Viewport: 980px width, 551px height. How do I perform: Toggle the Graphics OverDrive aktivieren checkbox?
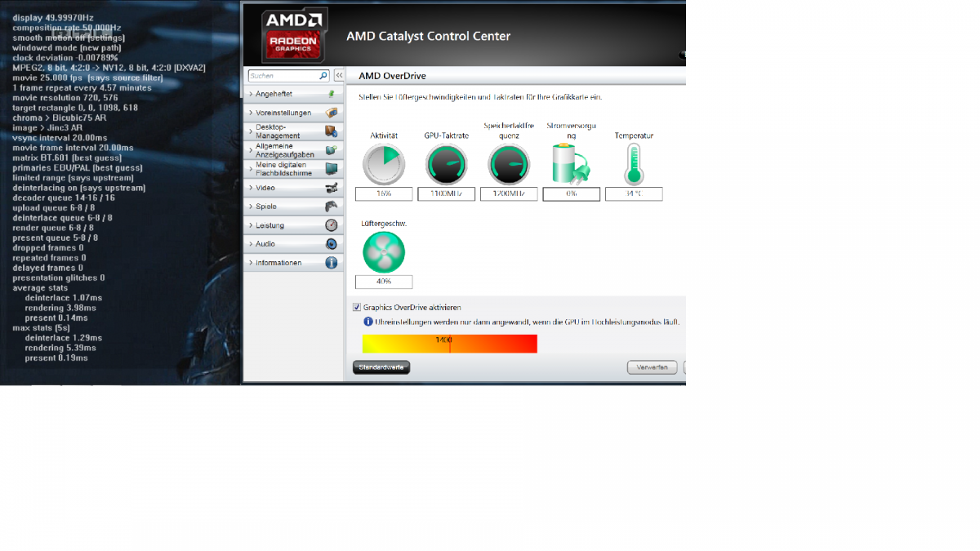[357, 308]
